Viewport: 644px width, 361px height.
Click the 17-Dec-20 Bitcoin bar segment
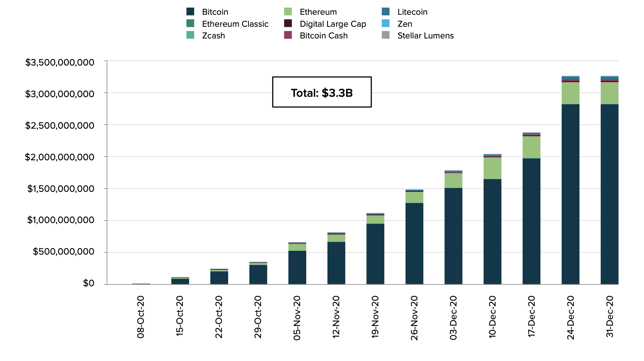click(x=531, y=221)
